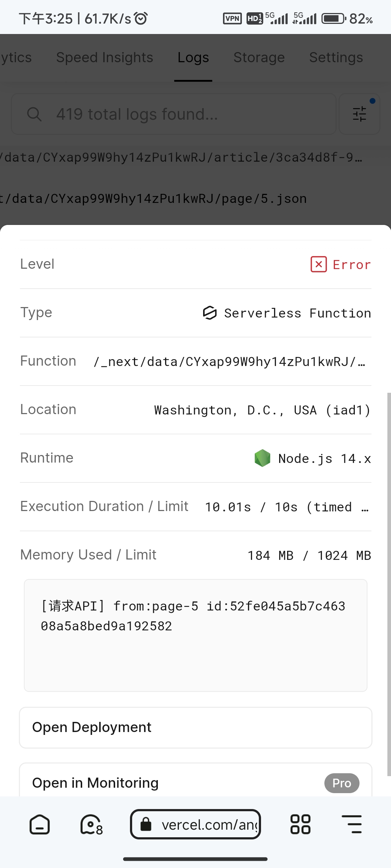Click the Node.js runtime icon
Image resolution: width=391 pixels, height=868 pixels.
tap(262, 458)
